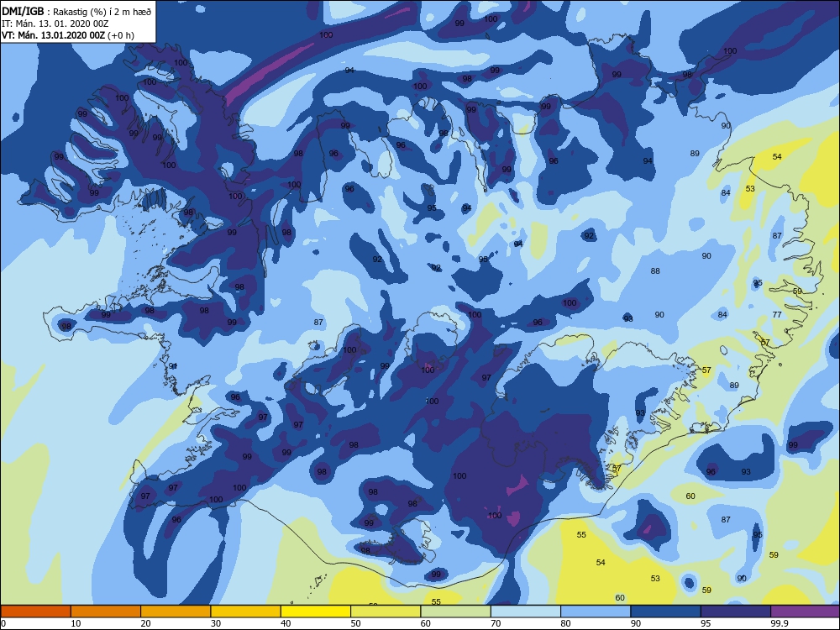
Task: Click the humidity value 88 on the map
Action: tap(655, 271)
